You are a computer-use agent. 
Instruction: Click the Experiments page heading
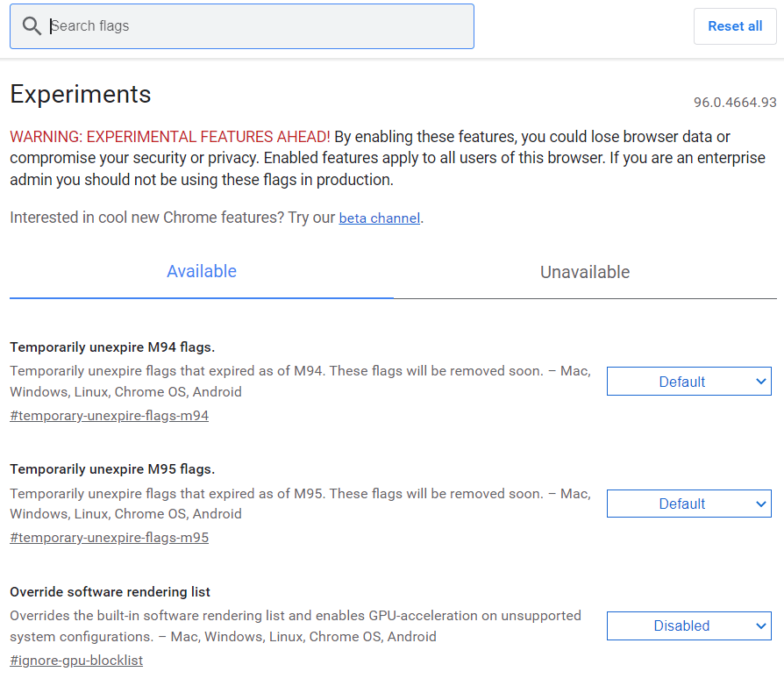point(81,94)
